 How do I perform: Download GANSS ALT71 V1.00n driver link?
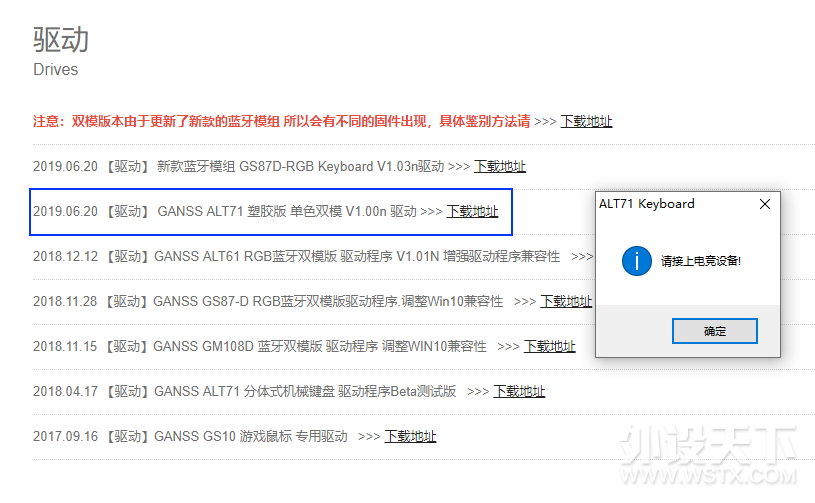(472, 211)
